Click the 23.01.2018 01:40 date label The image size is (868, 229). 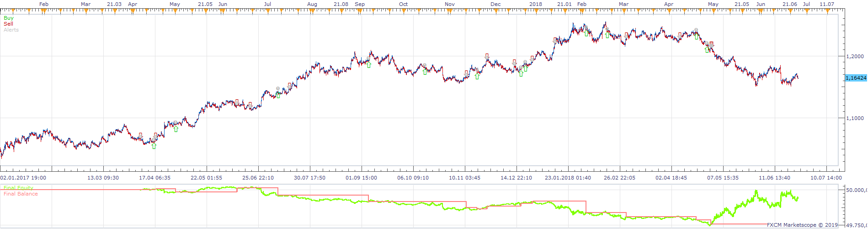[568, 178]
